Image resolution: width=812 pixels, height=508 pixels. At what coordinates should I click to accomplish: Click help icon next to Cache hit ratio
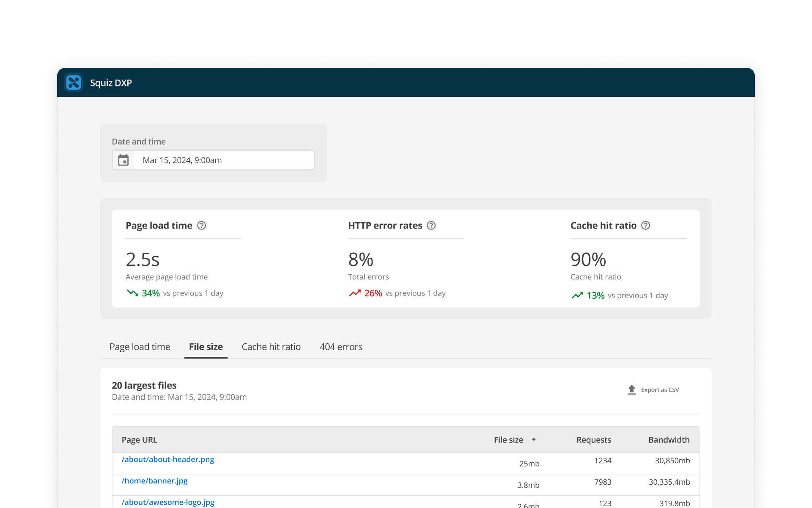click(645, 226)
